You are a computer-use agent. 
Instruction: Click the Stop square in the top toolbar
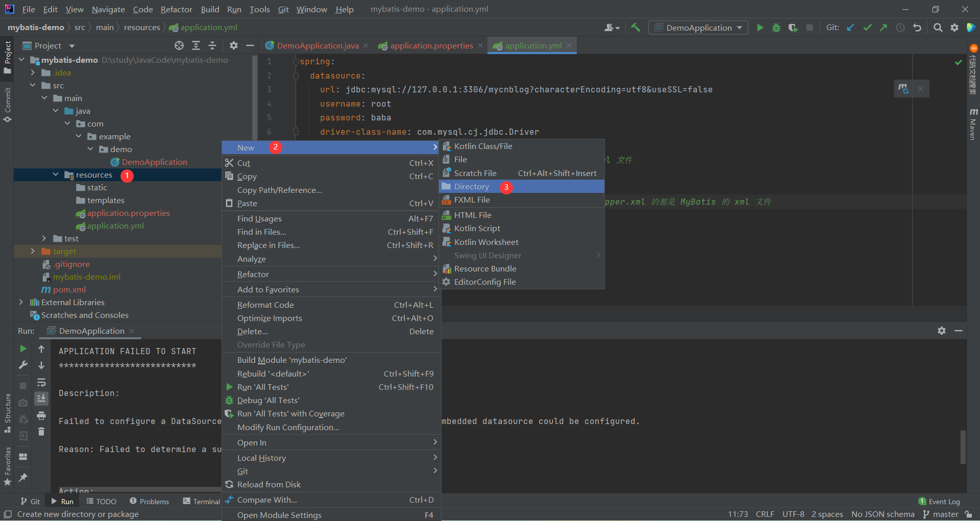point(810,28)
